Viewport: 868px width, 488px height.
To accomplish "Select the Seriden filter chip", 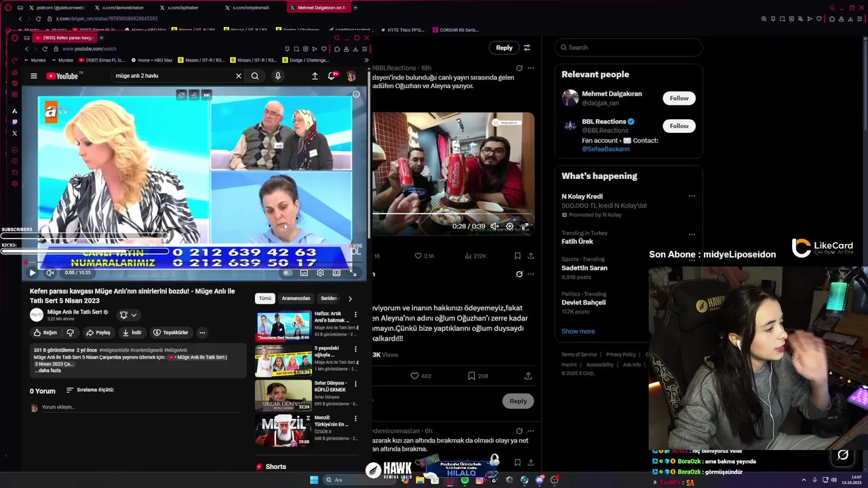I will (329, 298).
